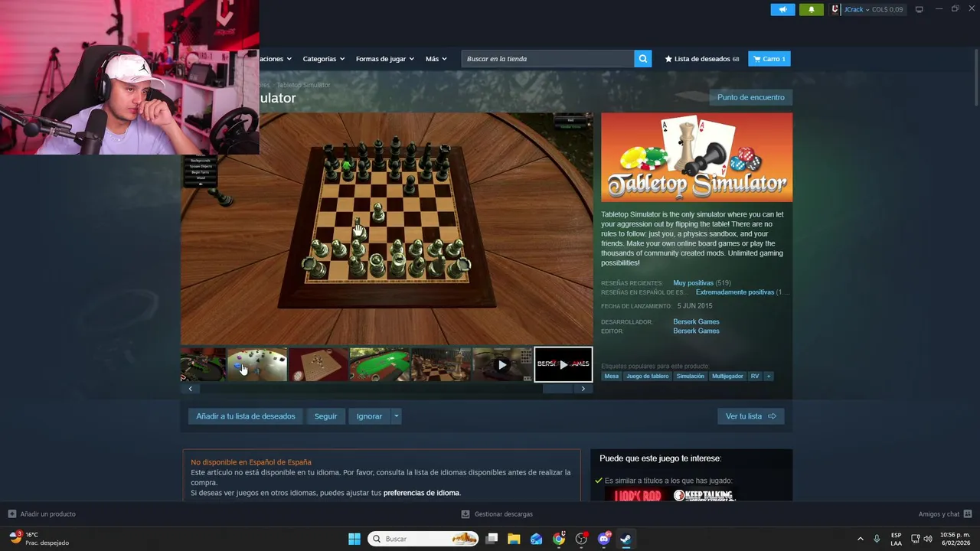980x551 pixels.
Task: Click the magnifier search button in store bar
Action: (x=643, y=59)
